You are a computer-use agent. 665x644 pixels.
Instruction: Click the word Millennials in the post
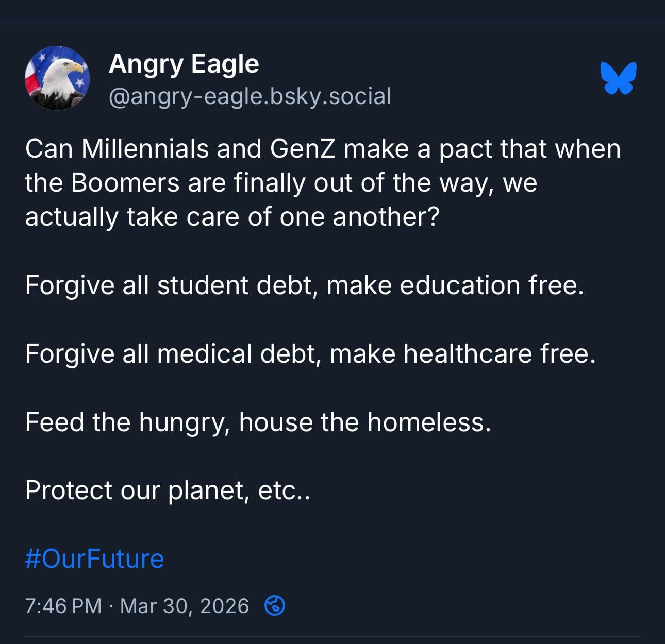[x=144, y=149]
